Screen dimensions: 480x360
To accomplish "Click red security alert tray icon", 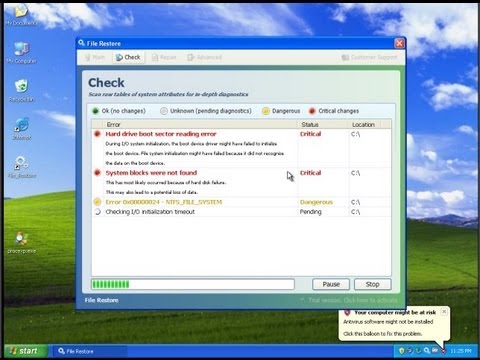I will [x=443, y=351].
